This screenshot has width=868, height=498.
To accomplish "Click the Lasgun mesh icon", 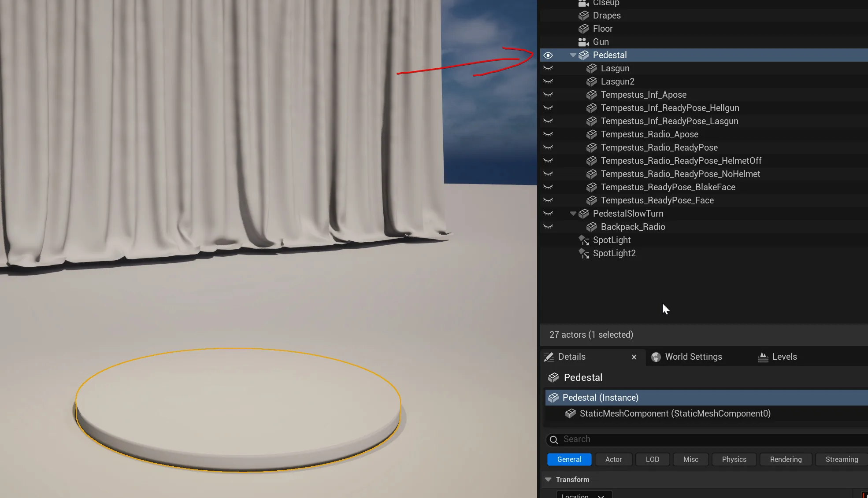I will pos(592,68).
